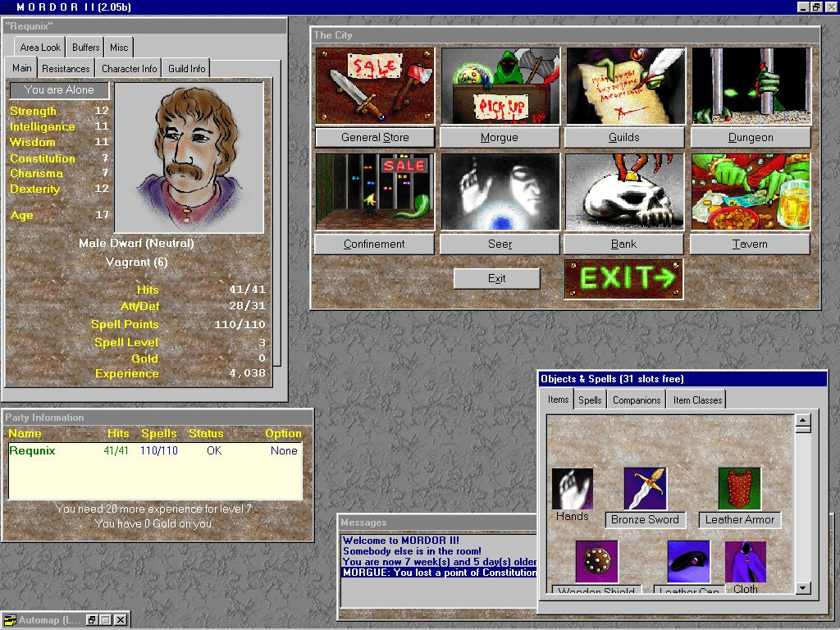840x630 pixels.
Task: Open the Tavern food and drink picture
Action: click(x=751, y=192)
